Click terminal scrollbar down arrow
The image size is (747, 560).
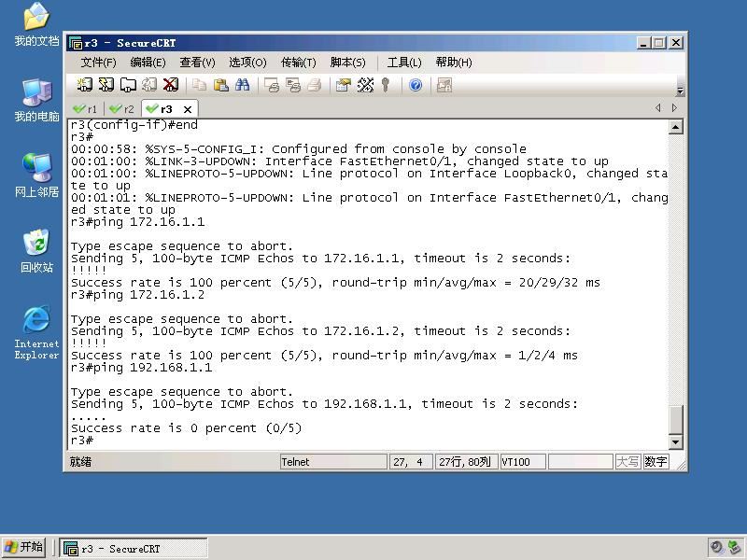[676, 441]
